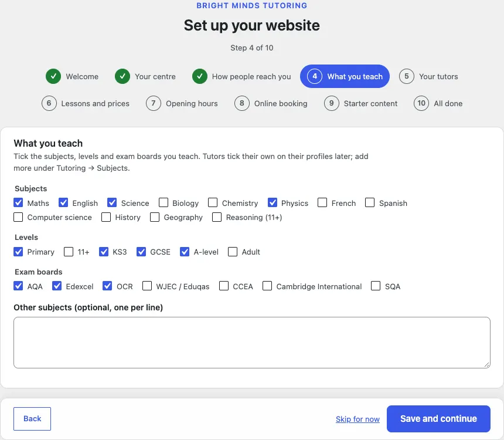504x440 pixels.
Task: Click the green checkmark icon beside Welcome
Action: [x=53, y=76]
